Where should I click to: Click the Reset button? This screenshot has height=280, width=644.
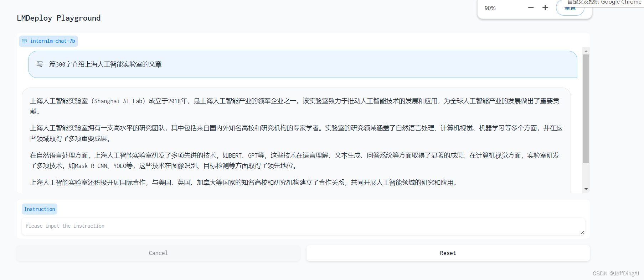point(448,253)
